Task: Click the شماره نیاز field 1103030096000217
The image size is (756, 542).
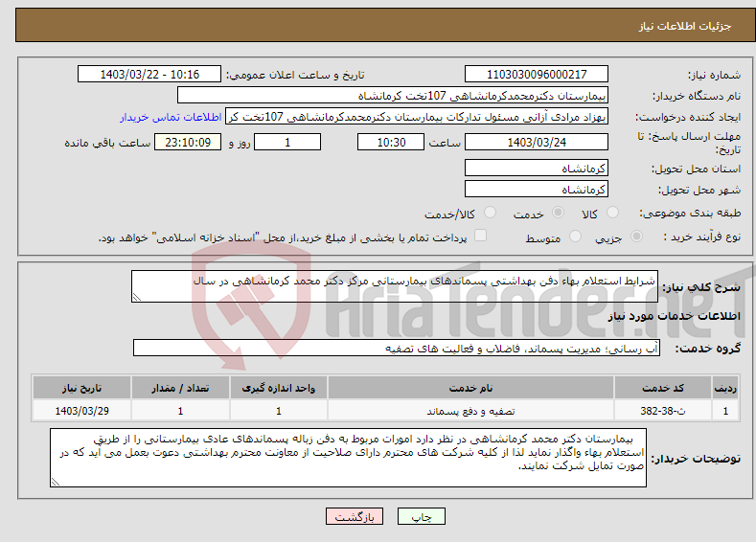Action: [x=537, y=74]
